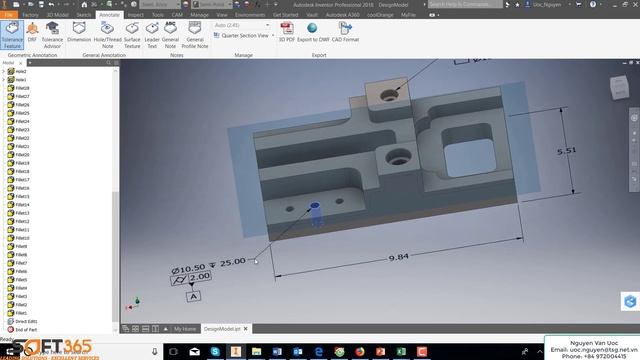Expand the Hole2 browser node

click(4, 71)
